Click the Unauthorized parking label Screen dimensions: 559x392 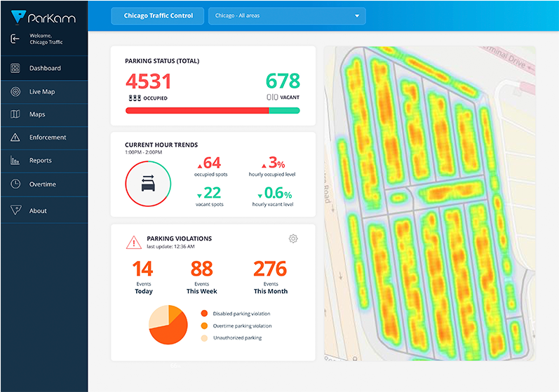[x=238, y=338]
